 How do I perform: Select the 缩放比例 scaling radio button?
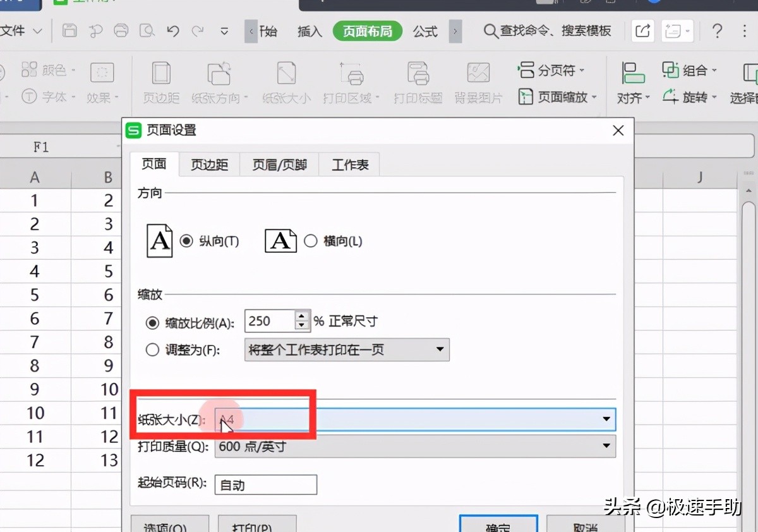click(x=152, y=323)
